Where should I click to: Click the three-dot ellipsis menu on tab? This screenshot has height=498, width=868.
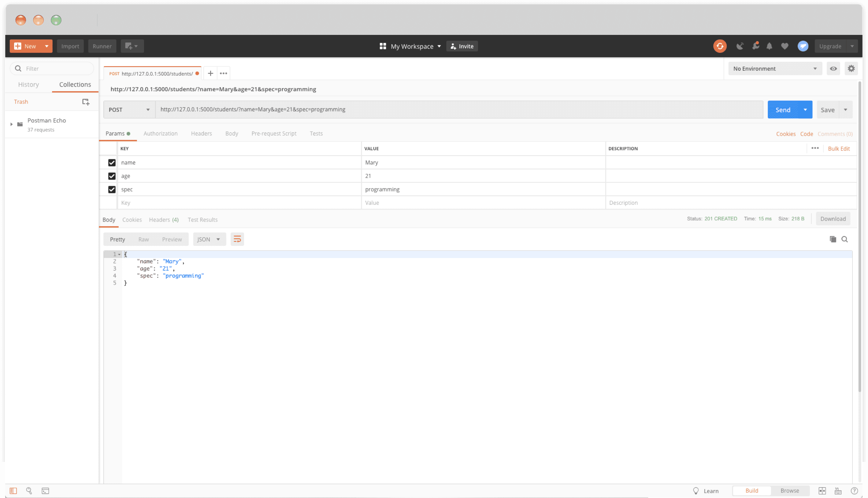224,73
